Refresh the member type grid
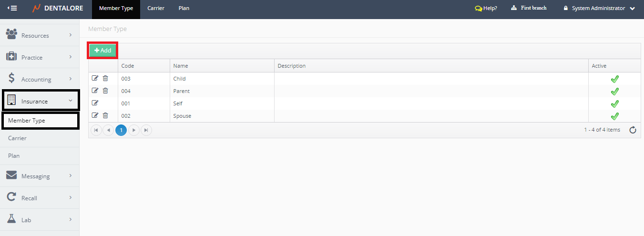The height and width of the screenshot is (236, 644). coord(633,130)
